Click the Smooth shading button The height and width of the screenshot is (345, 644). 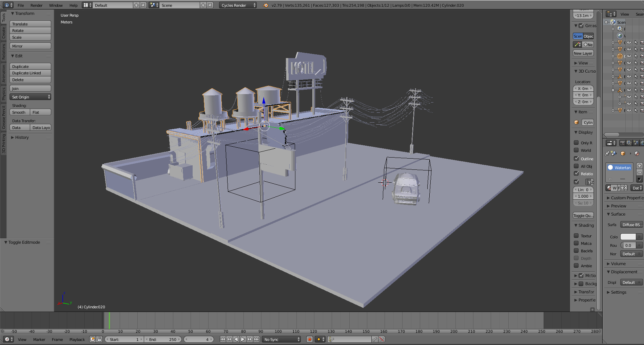coord(19,112)
